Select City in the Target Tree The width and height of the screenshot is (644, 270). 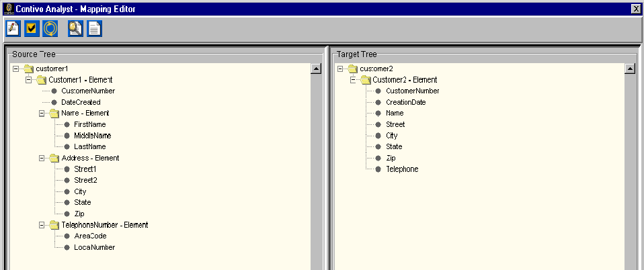click(x=392, y=136)
